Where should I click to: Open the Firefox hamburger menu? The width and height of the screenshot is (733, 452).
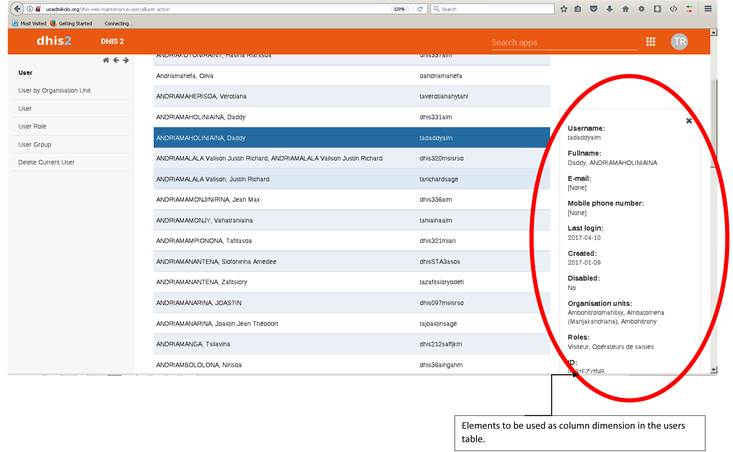coord(708,8)
